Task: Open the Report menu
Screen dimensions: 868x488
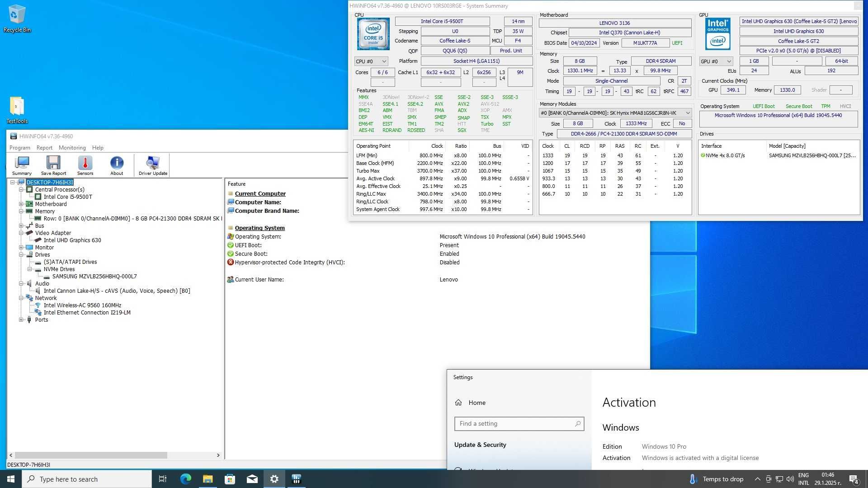Action: pos(44,148)
